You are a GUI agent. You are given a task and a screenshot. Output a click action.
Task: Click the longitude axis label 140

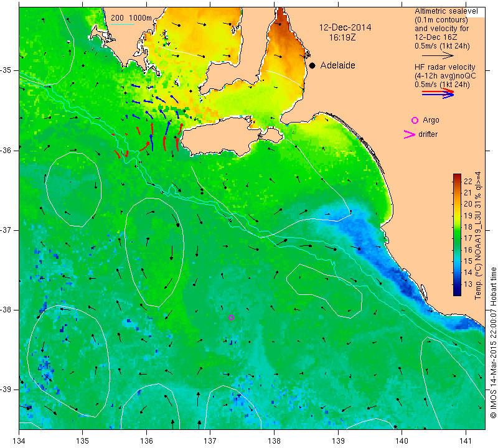402,441
